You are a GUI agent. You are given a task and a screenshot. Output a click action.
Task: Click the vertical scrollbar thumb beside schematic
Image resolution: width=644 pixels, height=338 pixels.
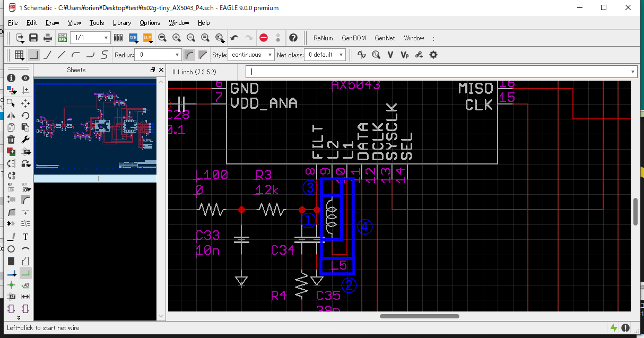pos(635,211)
